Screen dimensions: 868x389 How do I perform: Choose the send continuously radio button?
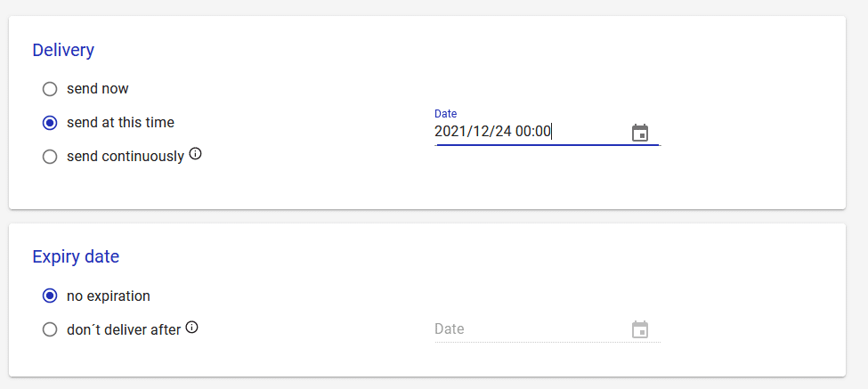(x=50, y=158)
